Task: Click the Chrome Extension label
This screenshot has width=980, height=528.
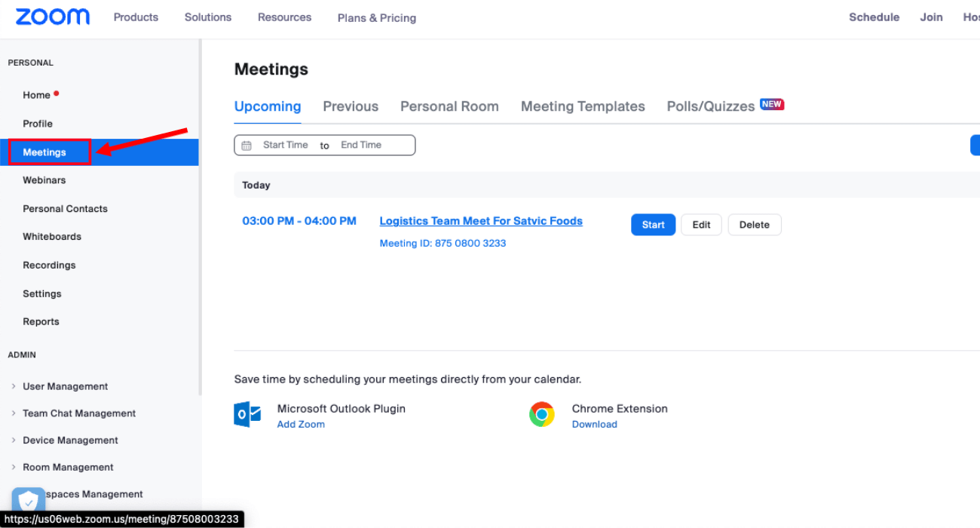Action: 620,409
